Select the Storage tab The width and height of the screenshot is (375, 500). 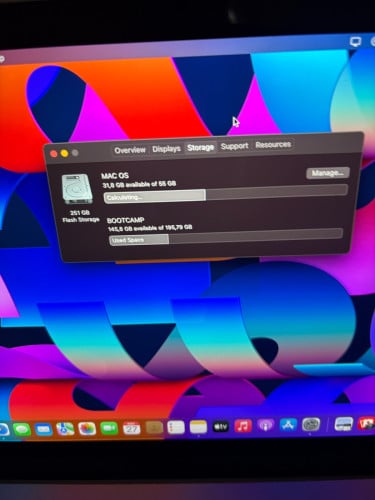(201, 147)
